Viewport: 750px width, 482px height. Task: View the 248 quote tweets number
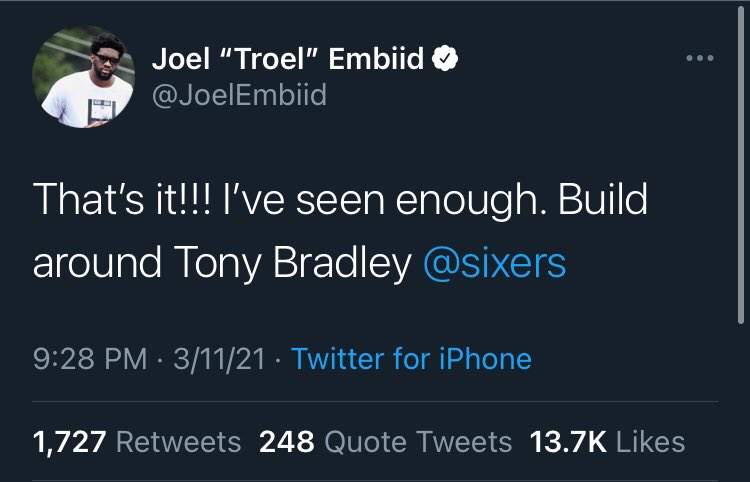pos(286,441)
